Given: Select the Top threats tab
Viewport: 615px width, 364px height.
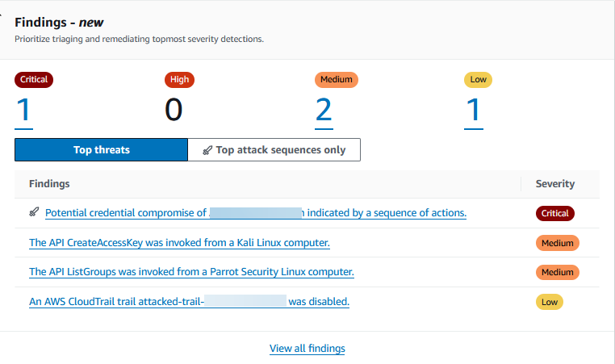Looking at the screenshot, I should pos(101,150).
